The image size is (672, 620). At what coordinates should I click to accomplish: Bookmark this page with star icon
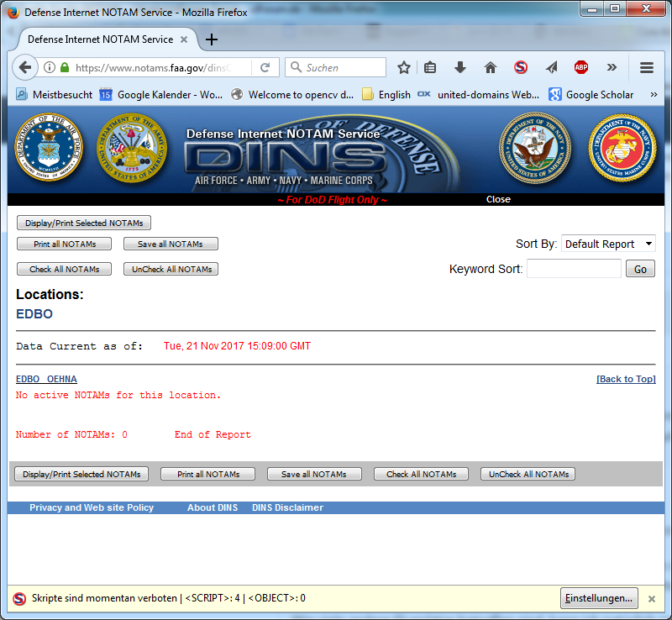(404, 67)
